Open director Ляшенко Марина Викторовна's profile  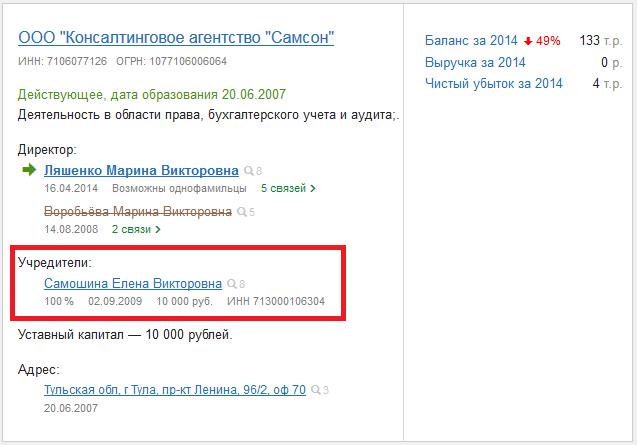141,171
